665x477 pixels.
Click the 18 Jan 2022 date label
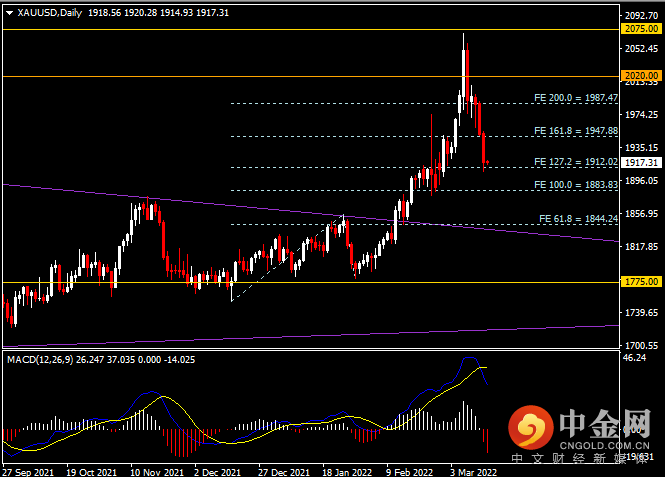click(347, 472)
